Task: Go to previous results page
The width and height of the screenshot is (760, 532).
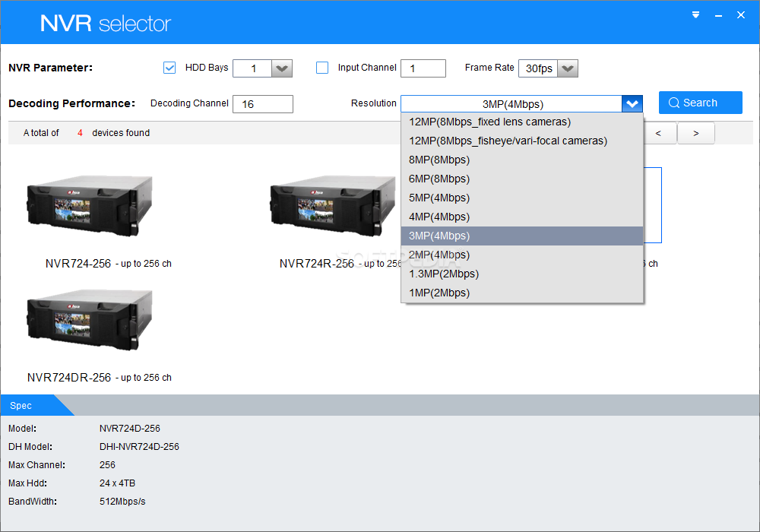Action: (x=659, y=133)
